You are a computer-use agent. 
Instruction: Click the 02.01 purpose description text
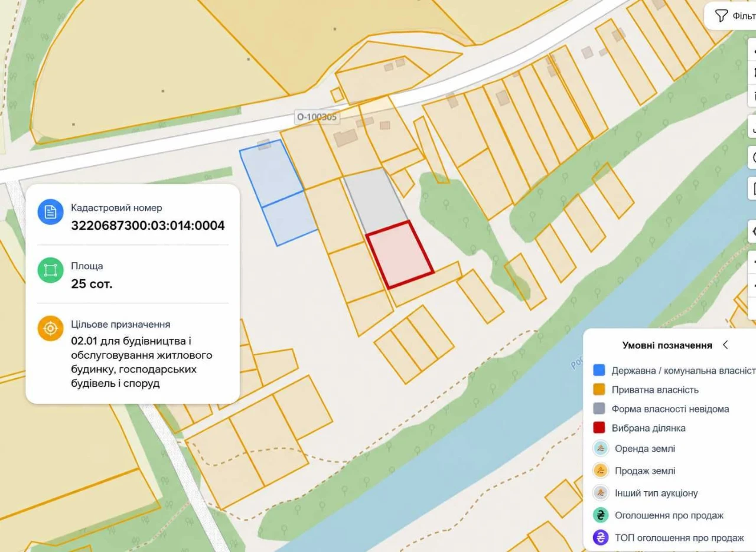pos(142,362)
